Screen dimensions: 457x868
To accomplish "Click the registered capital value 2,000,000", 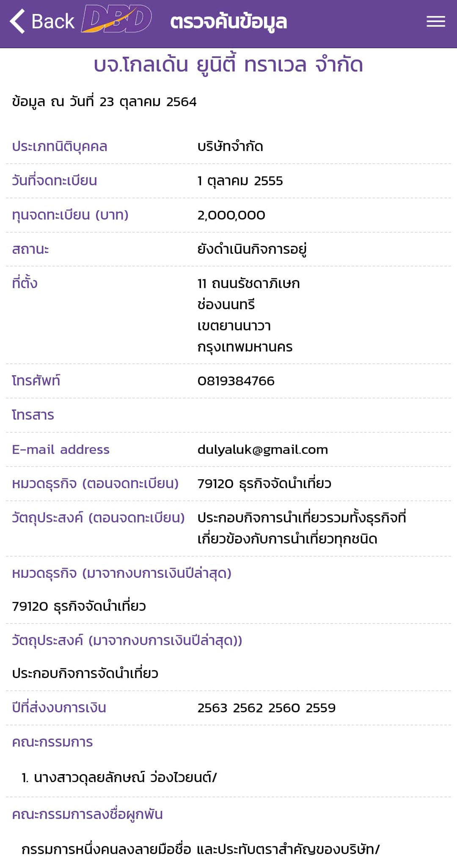I will coord(231,215).
